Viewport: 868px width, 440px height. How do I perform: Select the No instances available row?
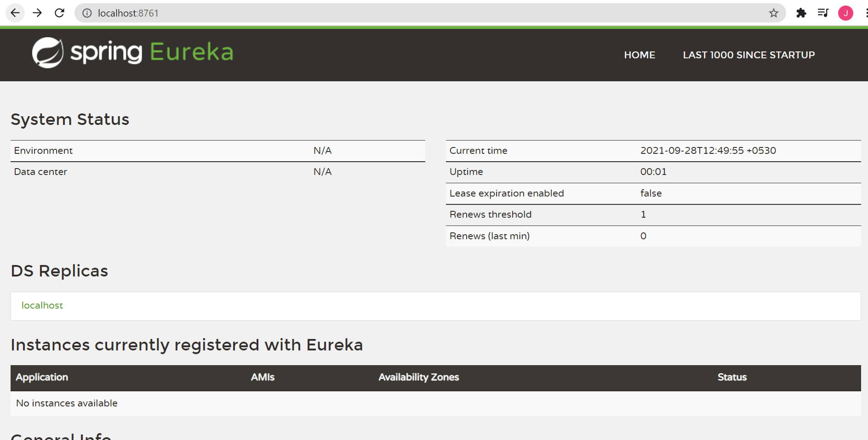coord(67,403)
